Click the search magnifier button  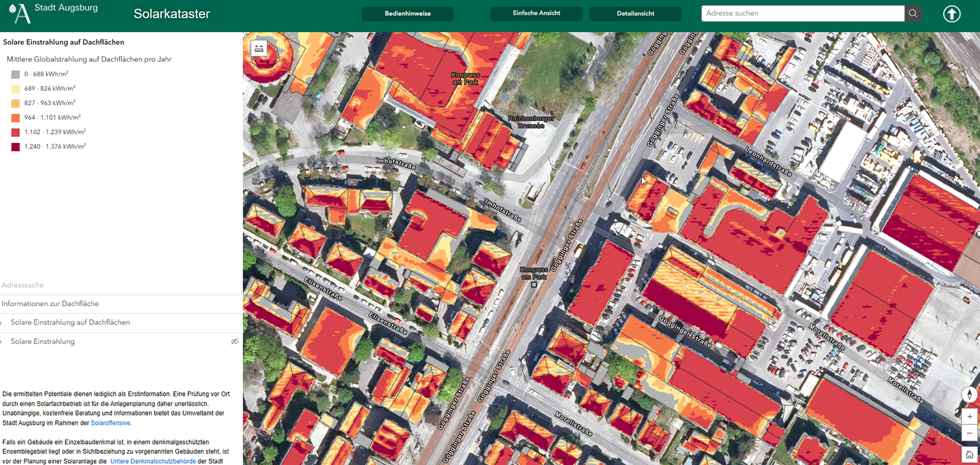913,13
